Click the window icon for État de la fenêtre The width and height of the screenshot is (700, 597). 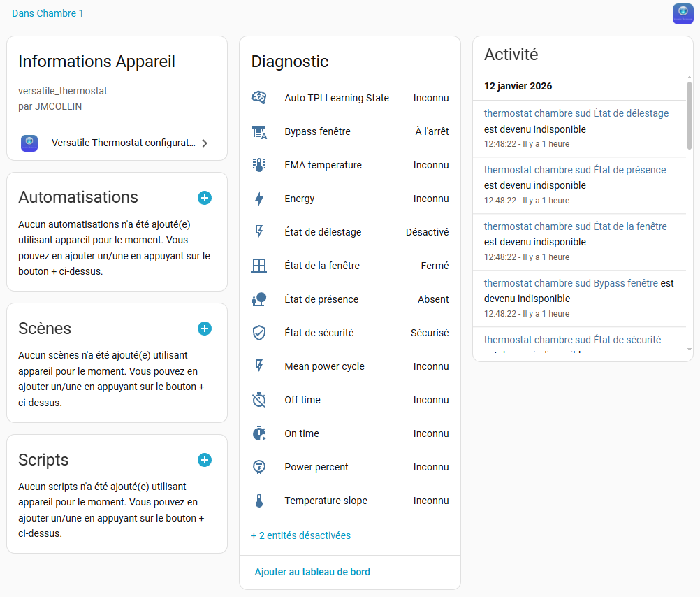coord(259,266)
